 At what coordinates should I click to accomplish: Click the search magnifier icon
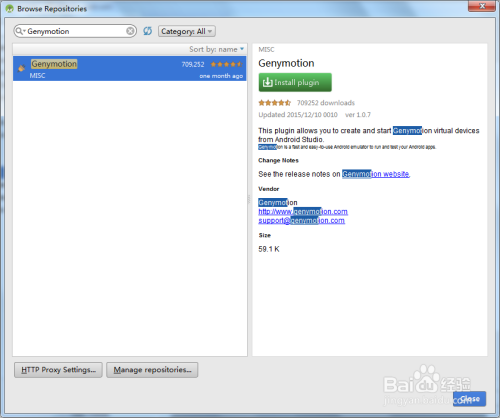point(19,31)
